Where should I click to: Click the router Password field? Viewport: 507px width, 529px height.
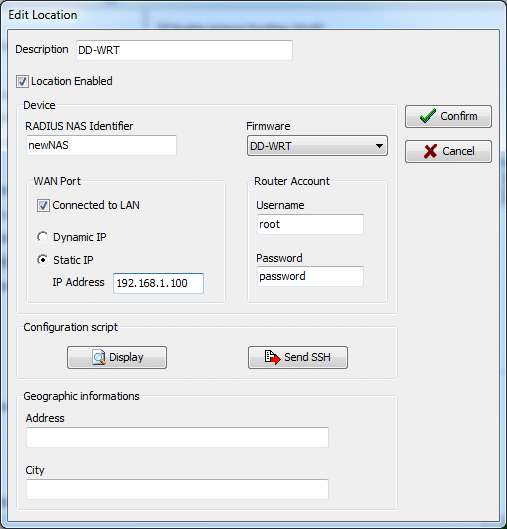tap(310, 276)
